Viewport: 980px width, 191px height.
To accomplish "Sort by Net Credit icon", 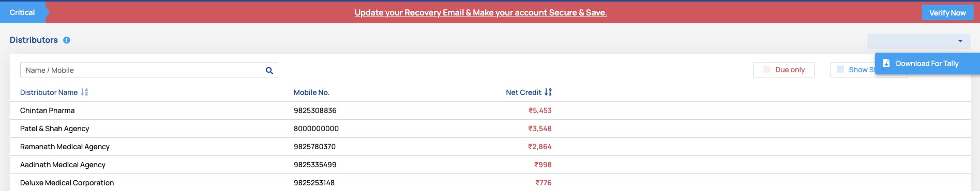I will pyautogui.click(x=548, y=92).
